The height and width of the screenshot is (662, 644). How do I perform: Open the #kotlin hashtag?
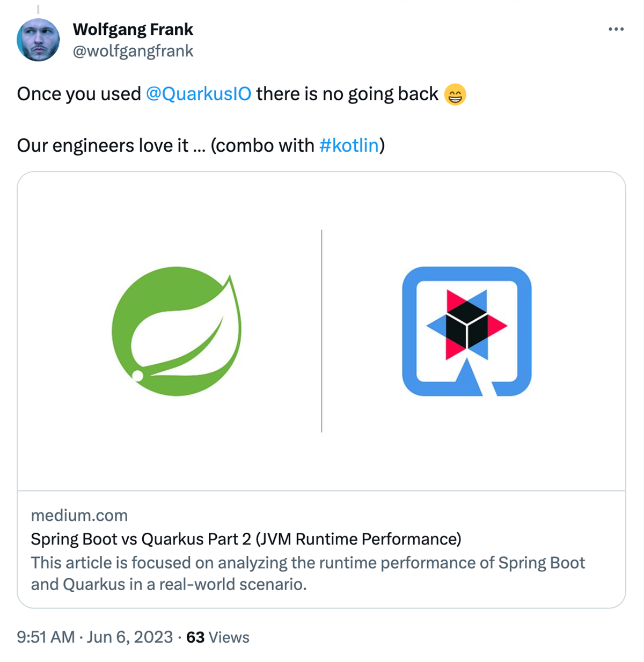pos(349,145)
